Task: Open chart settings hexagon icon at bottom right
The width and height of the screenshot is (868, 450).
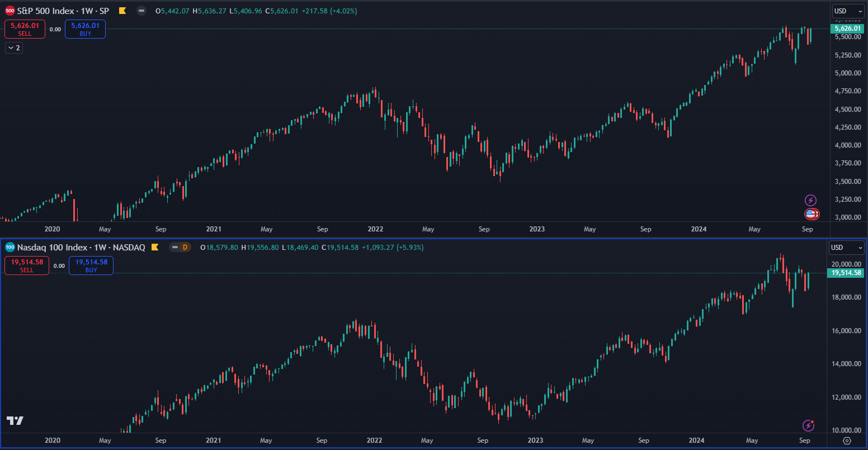Action: coord(847,440)
